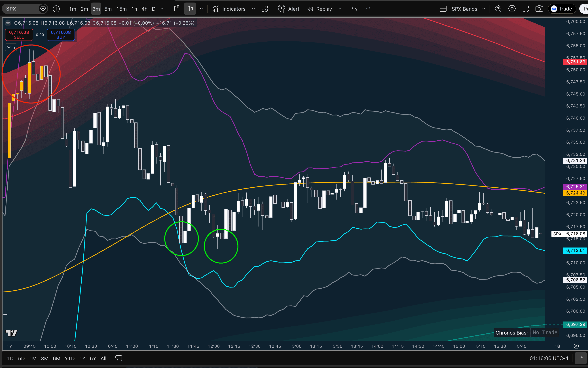Image resolution: width=588 pixels, height=368 pixels.
Task: Click the BUY 6,716.08 button
Action: pos(61,35)
